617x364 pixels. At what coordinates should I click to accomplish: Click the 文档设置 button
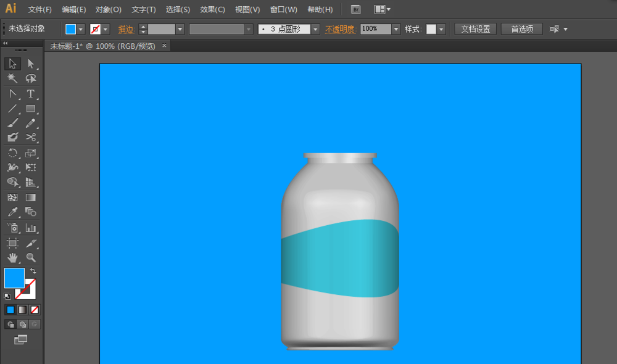pyautogui.click(x=475, y=29)
